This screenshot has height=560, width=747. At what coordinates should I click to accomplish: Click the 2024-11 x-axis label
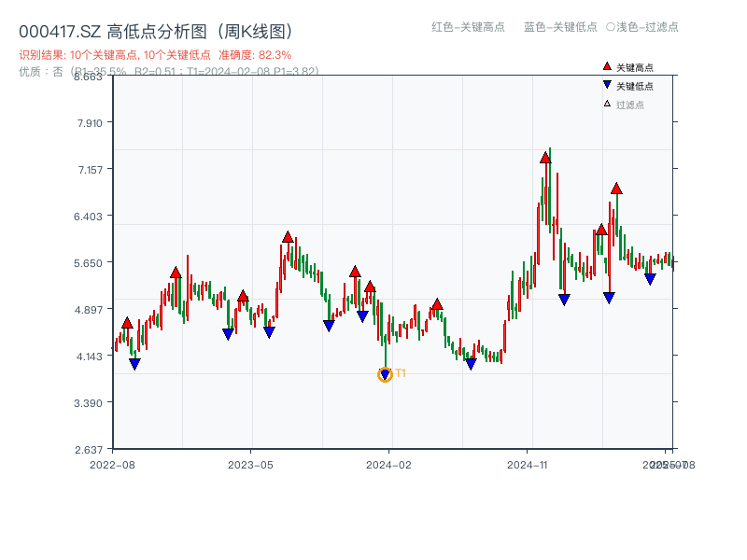tap(527, 465)
